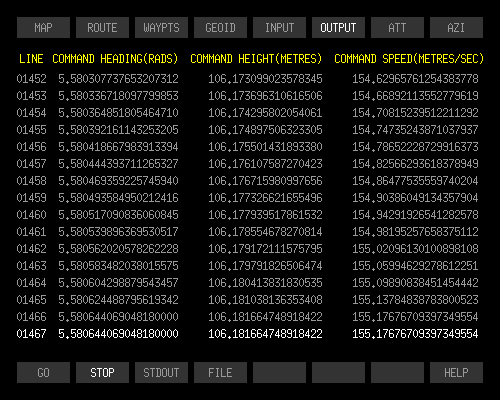Viewport: 500px width, 400px height.
Task: Switch to the AZI tab
Action: pos(456,27)
